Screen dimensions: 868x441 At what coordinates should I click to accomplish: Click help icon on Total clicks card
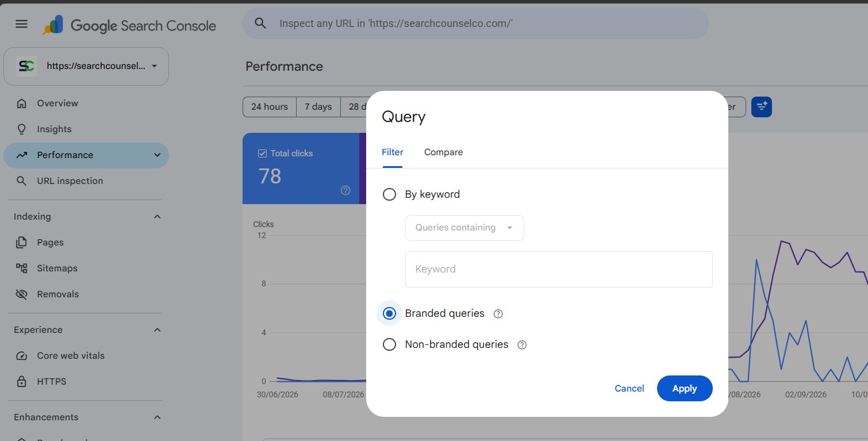pyautogui.click(x=345, y=190)
